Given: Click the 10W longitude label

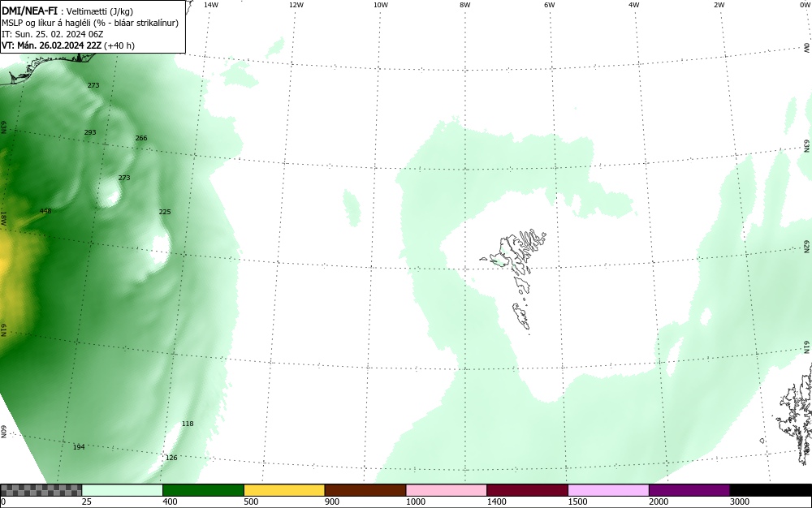Looking at the screenshot, I should pos(381,5).
